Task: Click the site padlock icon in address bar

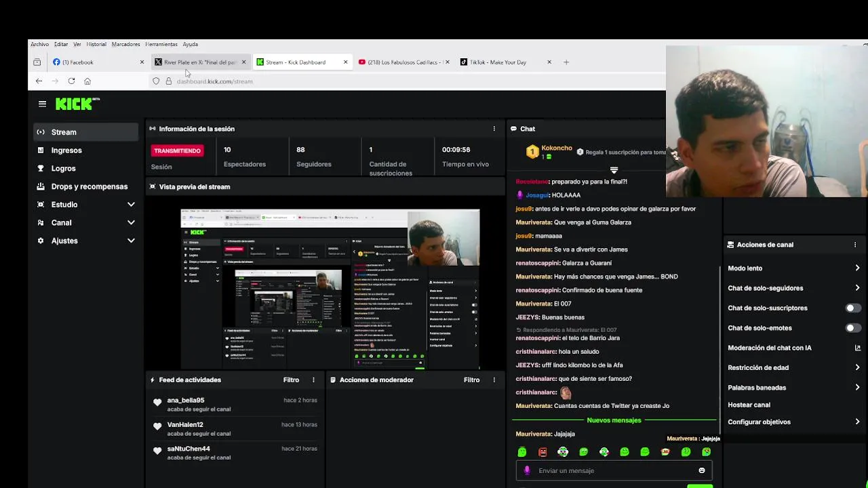Action: (x=169, y=81)
